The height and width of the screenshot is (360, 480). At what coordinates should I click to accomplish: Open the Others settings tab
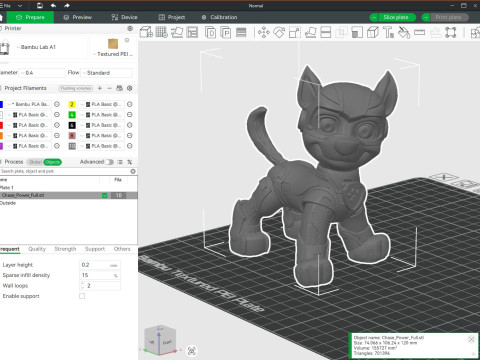[x=122, y=249]
